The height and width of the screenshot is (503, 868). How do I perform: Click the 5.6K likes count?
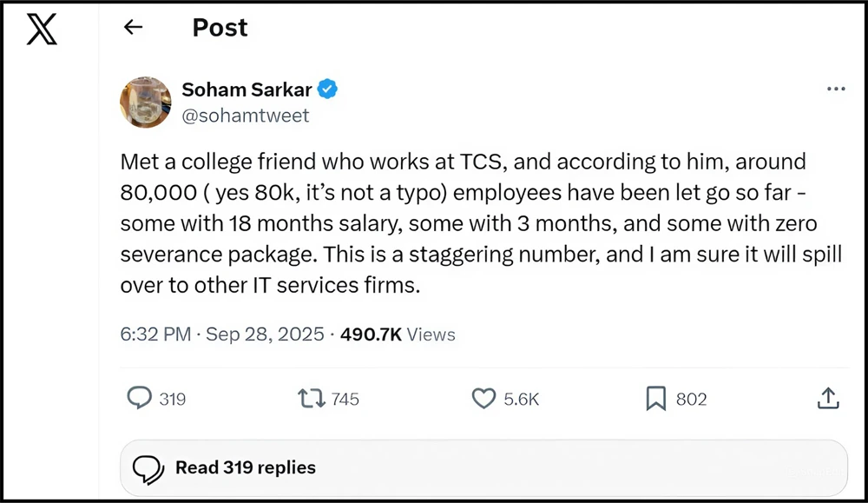click(522, 400)
